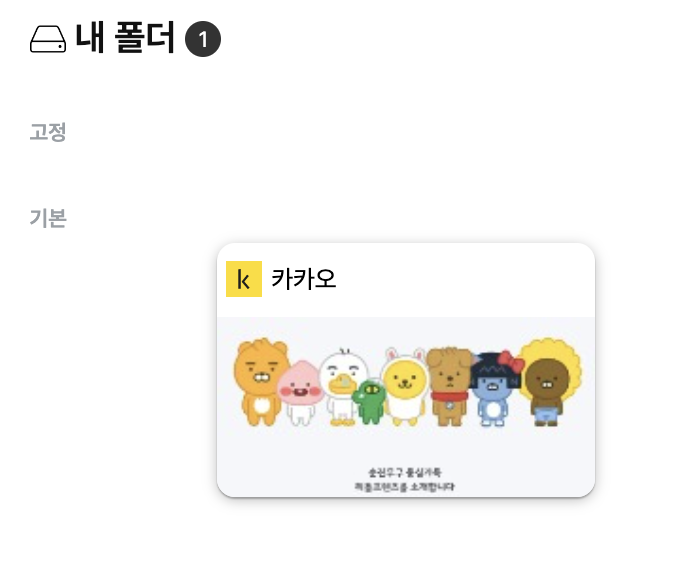Click the count badge showing 1
Viewport: 674px width, 574px height.
point(203,39)
